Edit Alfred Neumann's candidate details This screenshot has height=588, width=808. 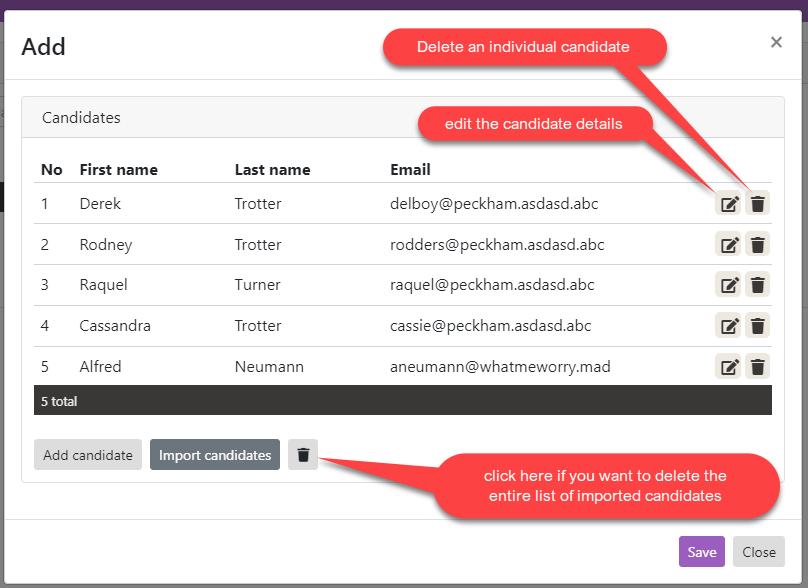coord(729,367)
